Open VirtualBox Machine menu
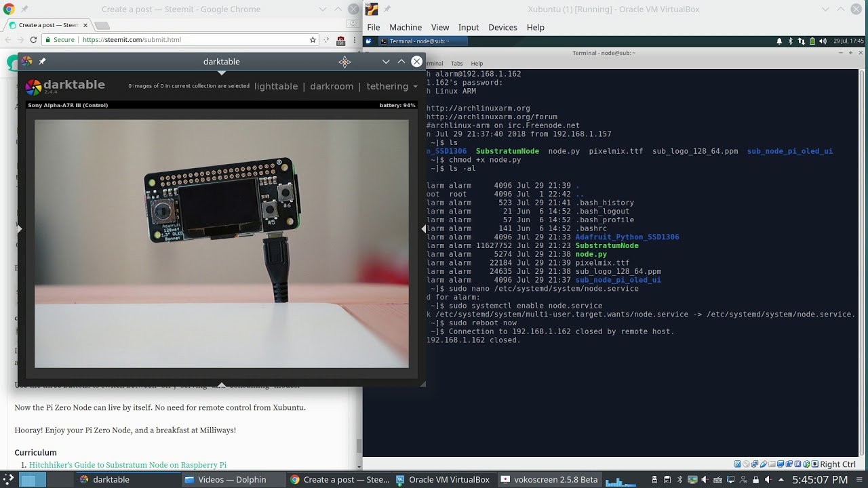The height and width of the screenshot is (488, 868). pos(406,27)
